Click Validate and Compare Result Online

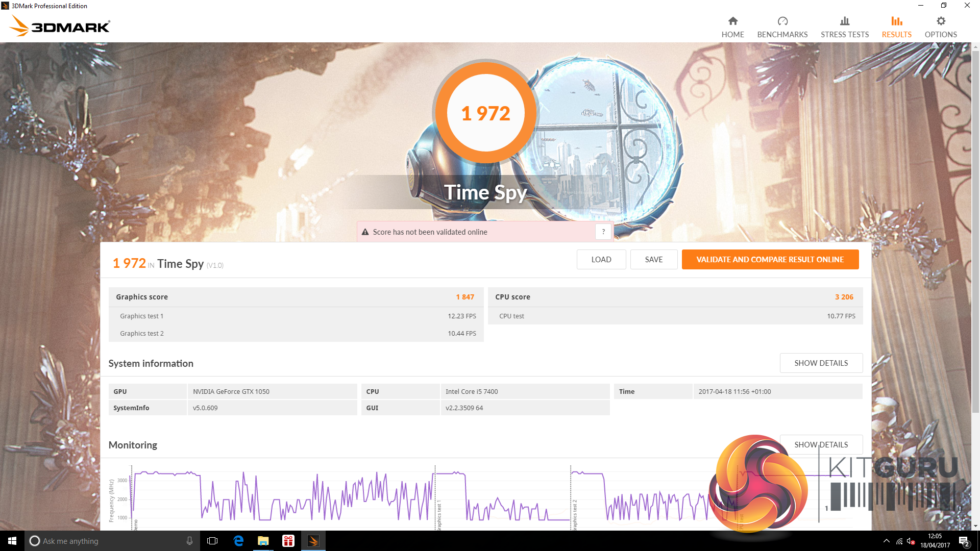770,259
